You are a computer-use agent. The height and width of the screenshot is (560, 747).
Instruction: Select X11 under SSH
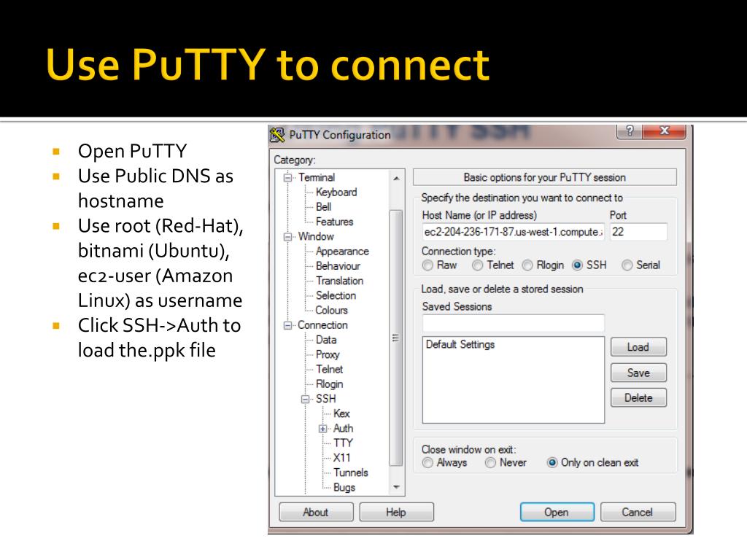point(341,458)
